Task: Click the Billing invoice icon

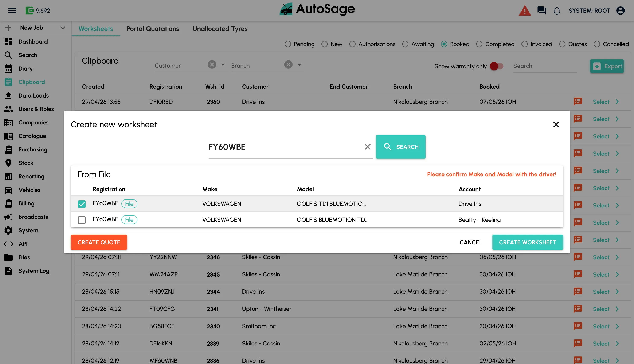Action: click(8, 203)
